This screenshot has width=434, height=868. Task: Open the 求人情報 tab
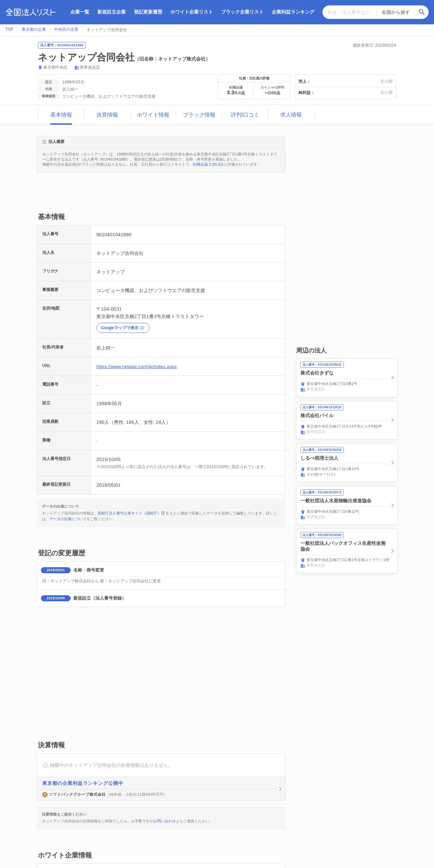(x=291, y=115)
